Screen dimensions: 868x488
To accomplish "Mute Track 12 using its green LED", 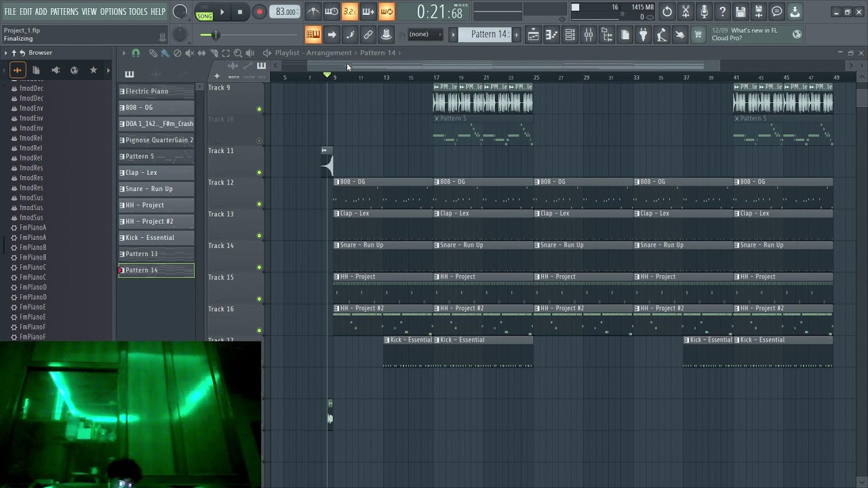I will 259,204.
